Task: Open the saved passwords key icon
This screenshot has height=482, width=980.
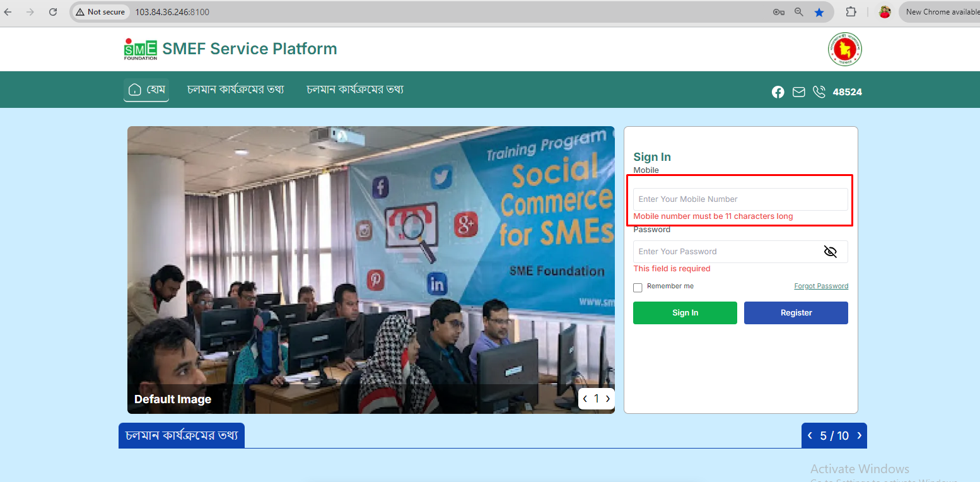Action: pos(779,12)
